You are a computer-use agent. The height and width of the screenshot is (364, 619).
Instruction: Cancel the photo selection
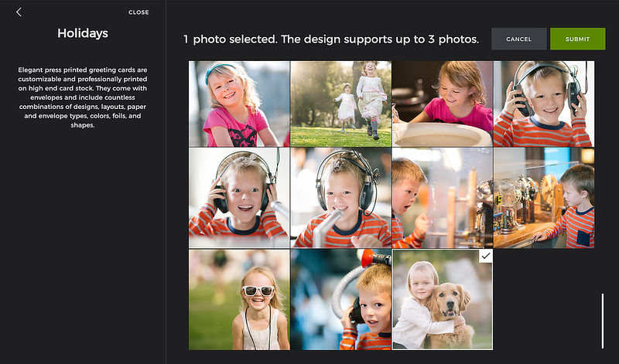[518, 39]
